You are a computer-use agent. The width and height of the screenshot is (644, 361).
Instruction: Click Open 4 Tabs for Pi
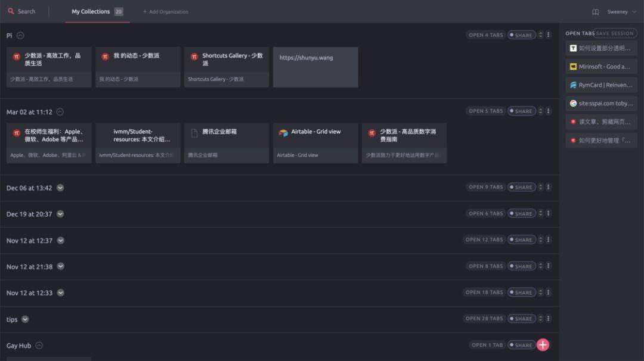pos(485,35)
